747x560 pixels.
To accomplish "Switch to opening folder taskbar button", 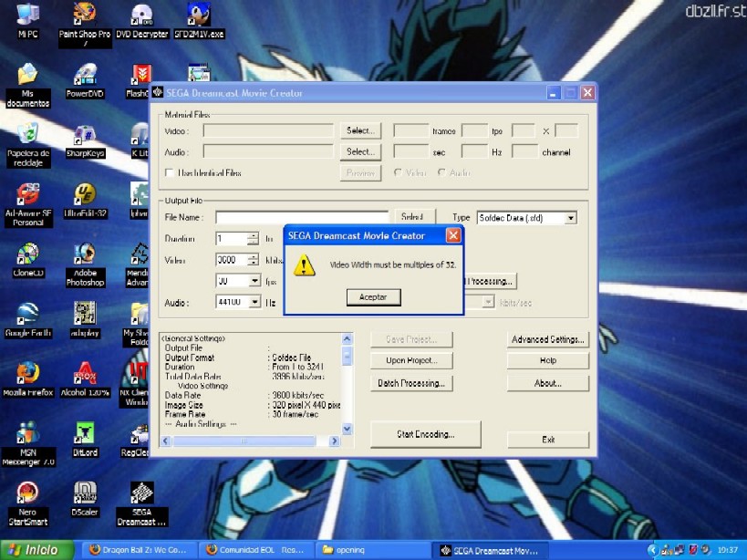I will pyautogui.click(x=371, y=550).
